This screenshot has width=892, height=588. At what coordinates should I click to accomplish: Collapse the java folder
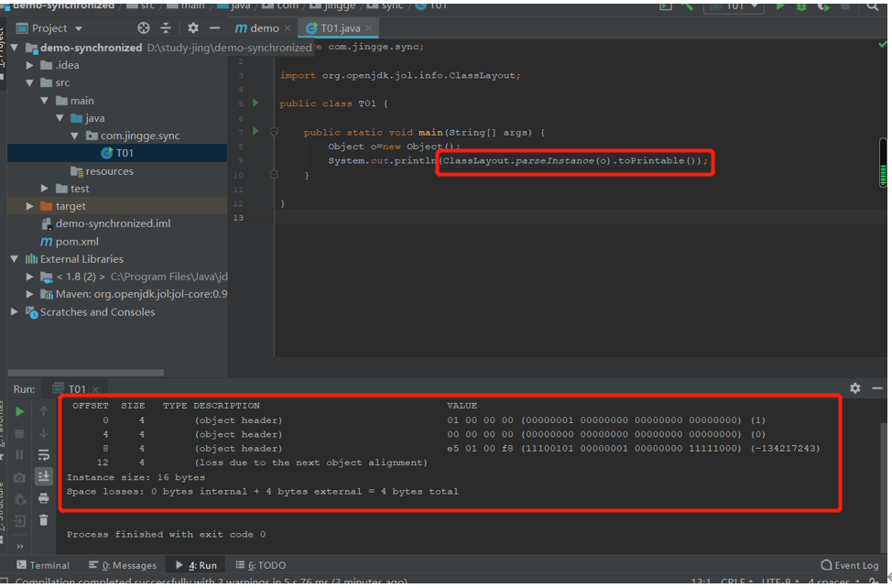[x=60, y=118]
